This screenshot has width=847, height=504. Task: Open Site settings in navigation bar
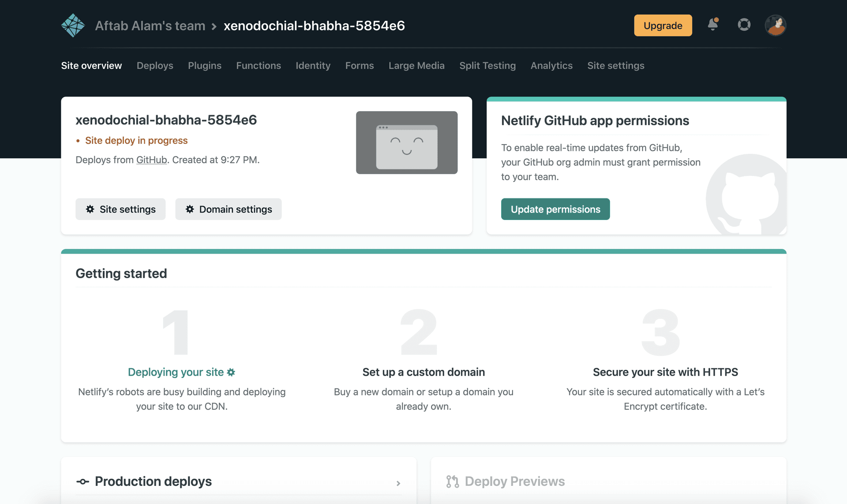[616, 65]
